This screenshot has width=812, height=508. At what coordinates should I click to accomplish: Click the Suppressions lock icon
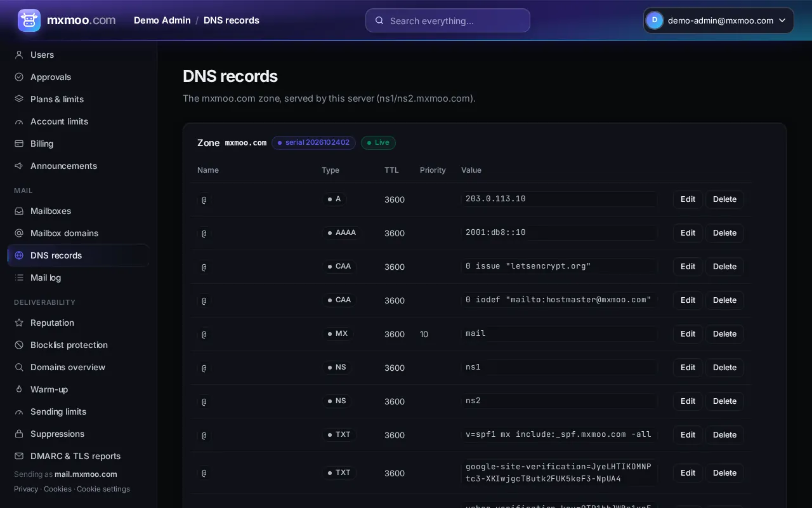pyautogui.click(x=19, y=434)
